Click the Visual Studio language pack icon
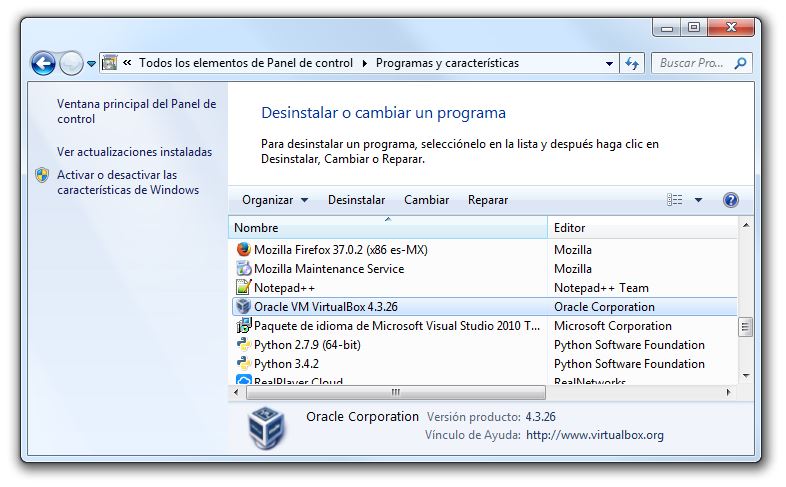The image size is (786, 487). [x=244, y=325]
